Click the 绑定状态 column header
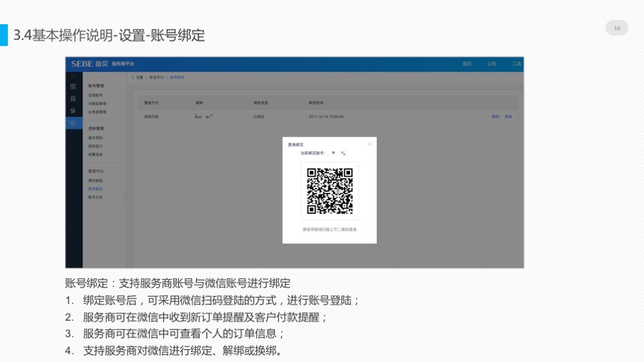The image size is (644, 362). (x=260, y=103)
